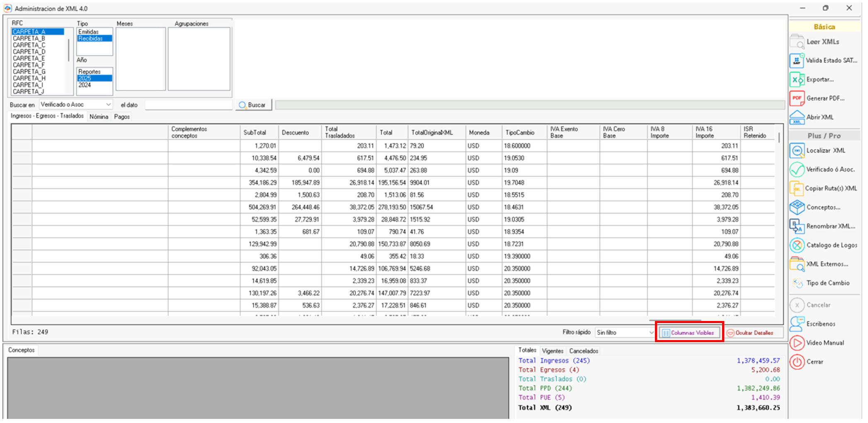The height and width of the screenshot is (423, 868).
Task: Play the Video Manual
Action: (797, 343)
